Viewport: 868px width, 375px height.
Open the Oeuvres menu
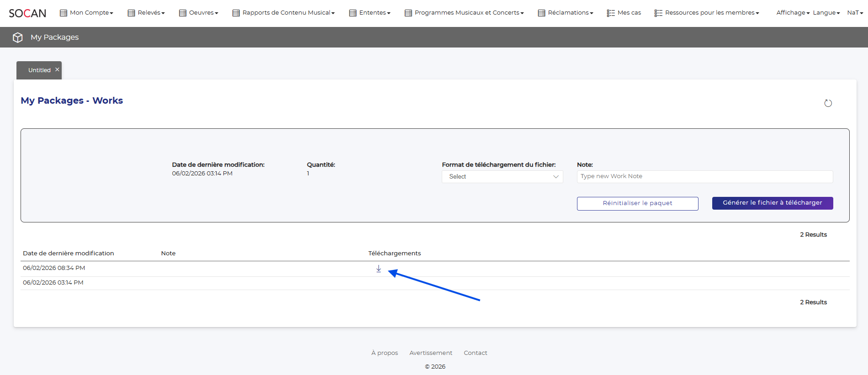199,13
